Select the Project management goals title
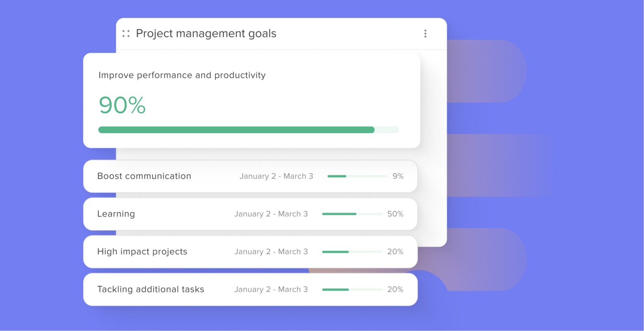644x331 pixels. coord(206,34)
